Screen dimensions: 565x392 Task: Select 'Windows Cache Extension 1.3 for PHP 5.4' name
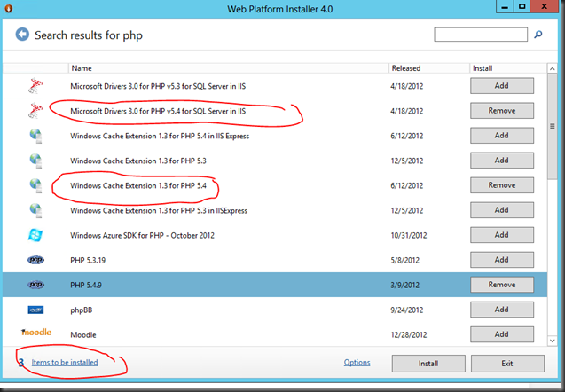(x=138, y=185)
